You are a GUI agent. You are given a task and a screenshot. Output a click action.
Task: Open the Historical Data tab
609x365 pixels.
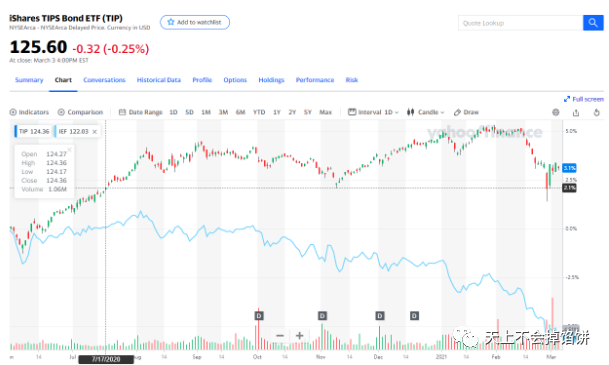point(158,80)
